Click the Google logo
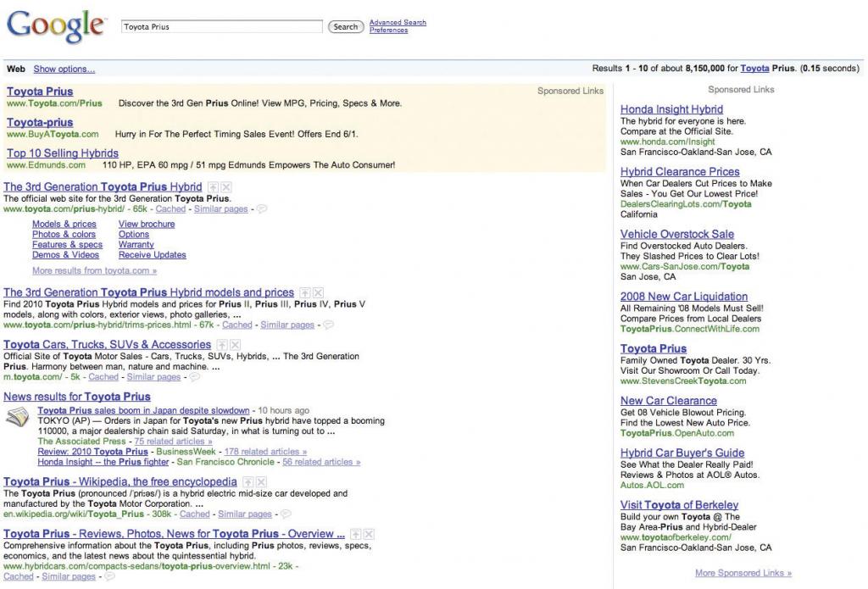The width and height of the screenshot is (868, 589). pos(53,25)
